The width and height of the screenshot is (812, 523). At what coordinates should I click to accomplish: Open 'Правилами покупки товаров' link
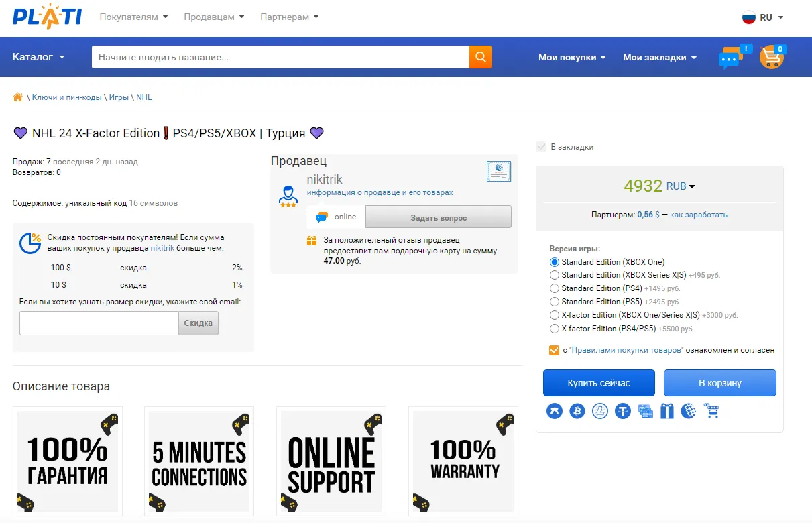626,350
